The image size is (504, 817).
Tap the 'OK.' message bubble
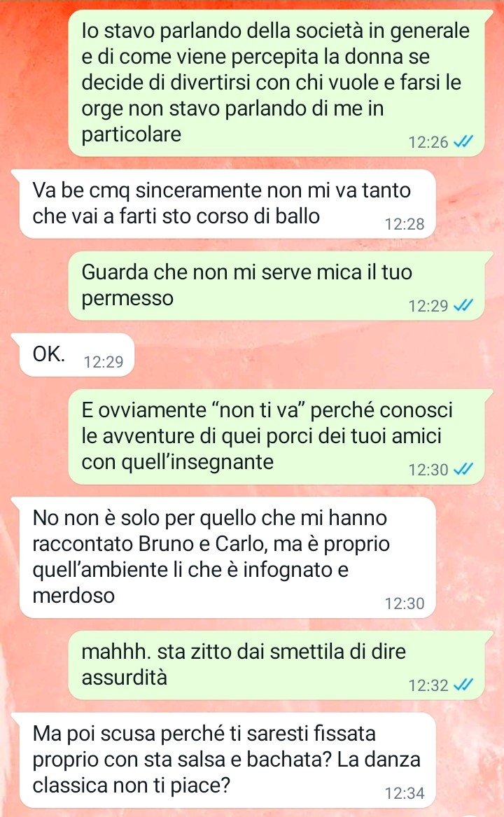coord(76,355)
